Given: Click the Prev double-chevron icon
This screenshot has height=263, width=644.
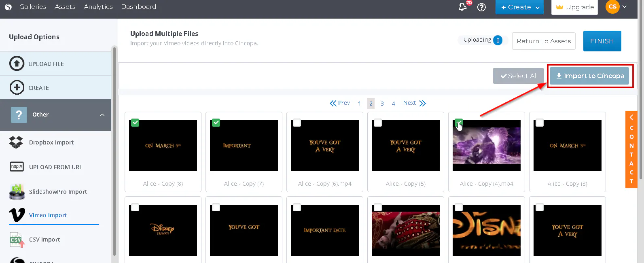Looking at the screenshot, I should [x=333, y=103].
